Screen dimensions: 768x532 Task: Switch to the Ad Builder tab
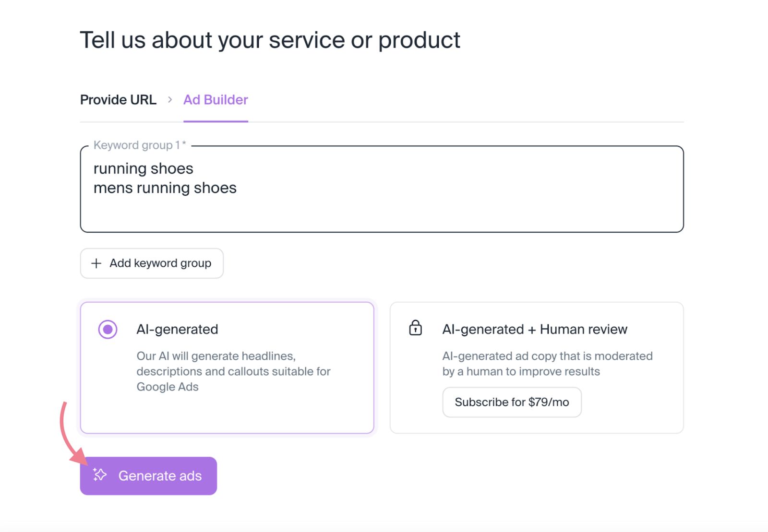tap(215, 100)
